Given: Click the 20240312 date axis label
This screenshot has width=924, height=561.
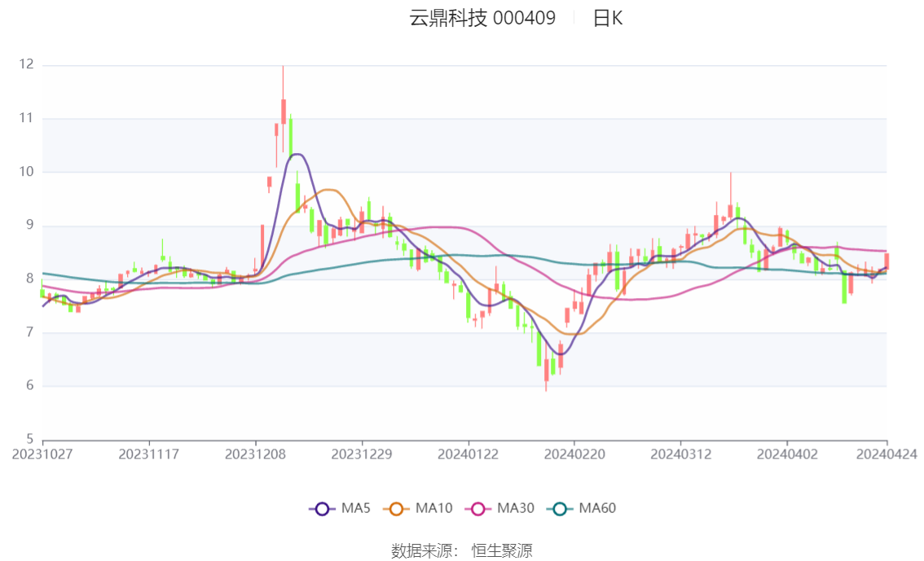Looking at the screenshot, I should click(x=680, y=454).
